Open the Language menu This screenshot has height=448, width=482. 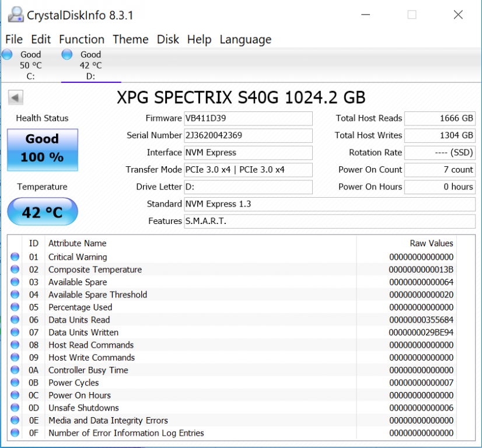245,40
